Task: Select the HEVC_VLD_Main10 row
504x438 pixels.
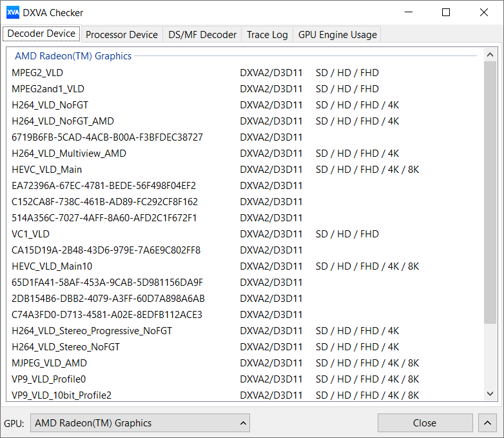Action: pos(245,266)
